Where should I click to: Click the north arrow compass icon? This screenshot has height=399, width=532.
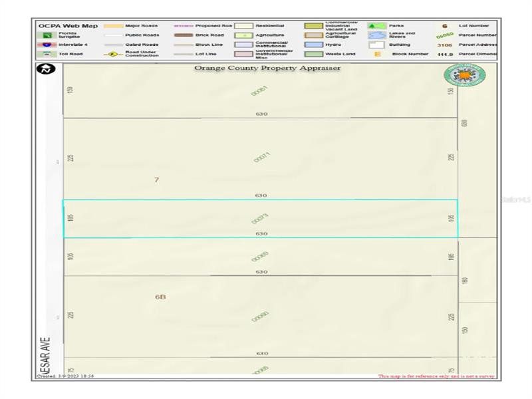click(x=46, y=69)
